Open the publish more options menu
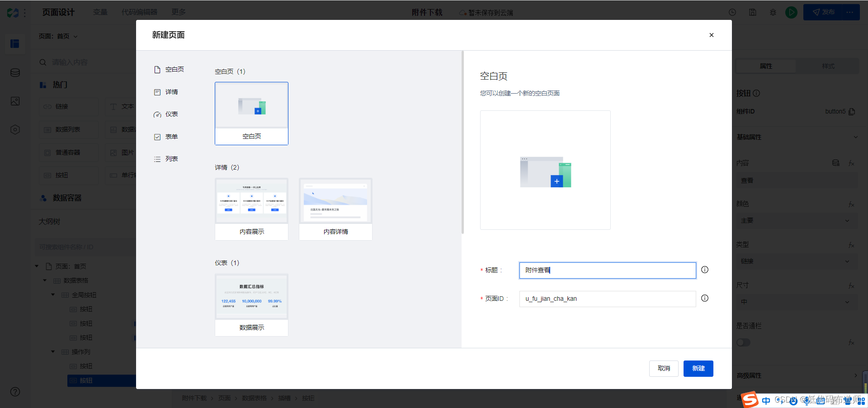 tap(850, 12)
